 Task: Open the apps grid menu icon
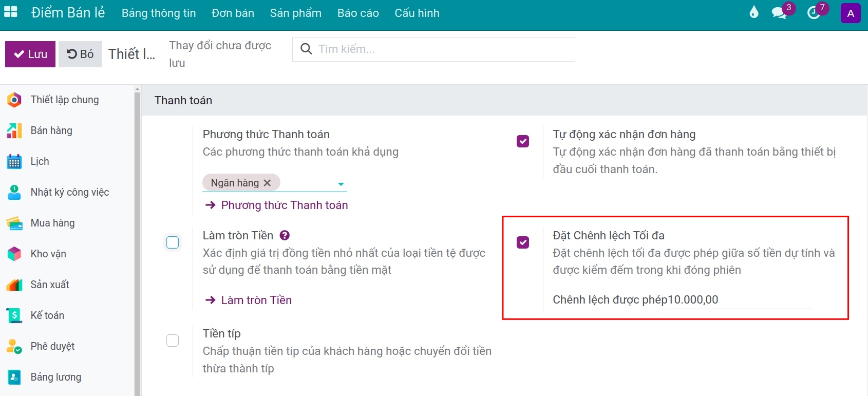point(10,12)
